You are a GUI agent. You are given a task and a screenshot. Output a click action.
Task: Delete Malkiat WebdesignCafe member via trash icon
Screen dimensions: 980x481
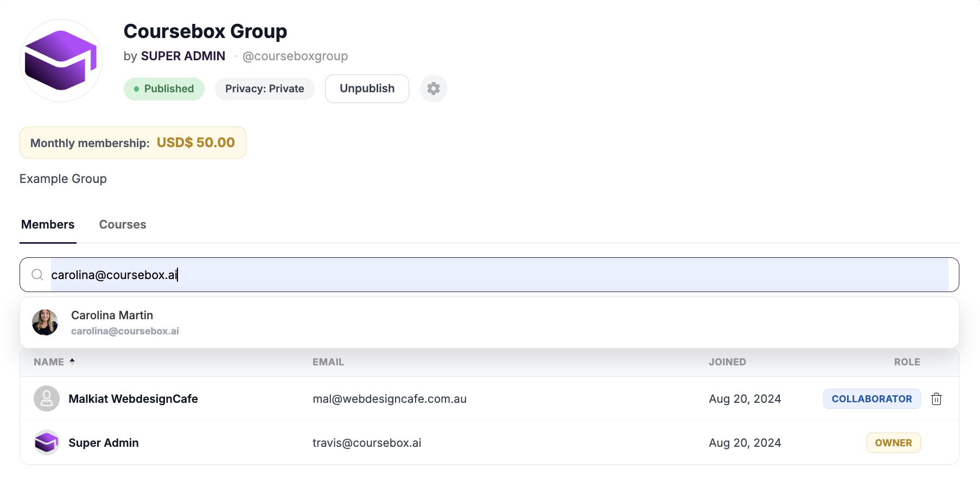click(936, 399)
